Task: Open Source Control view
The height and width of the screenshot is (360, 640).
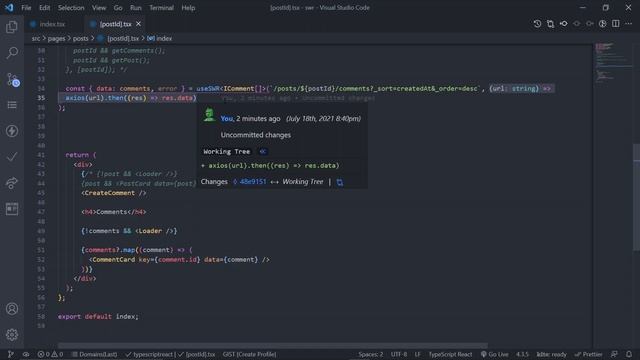Action: point(12,80)
